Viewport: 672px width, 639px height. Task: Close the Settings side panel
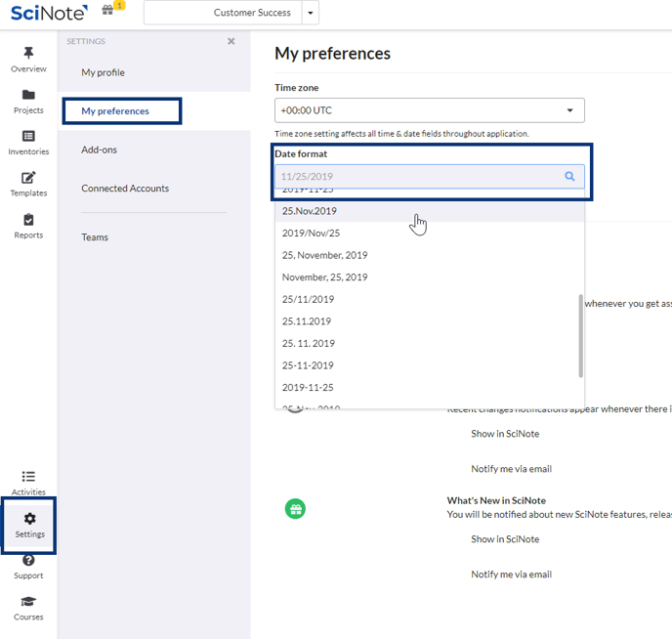pyautogui.click(x=231, y=41)
